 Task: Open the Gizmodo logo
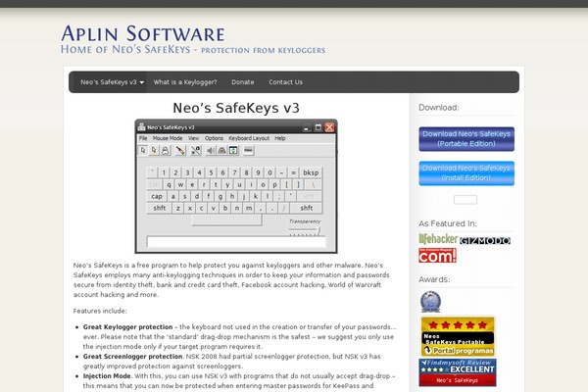coord(485,241)
